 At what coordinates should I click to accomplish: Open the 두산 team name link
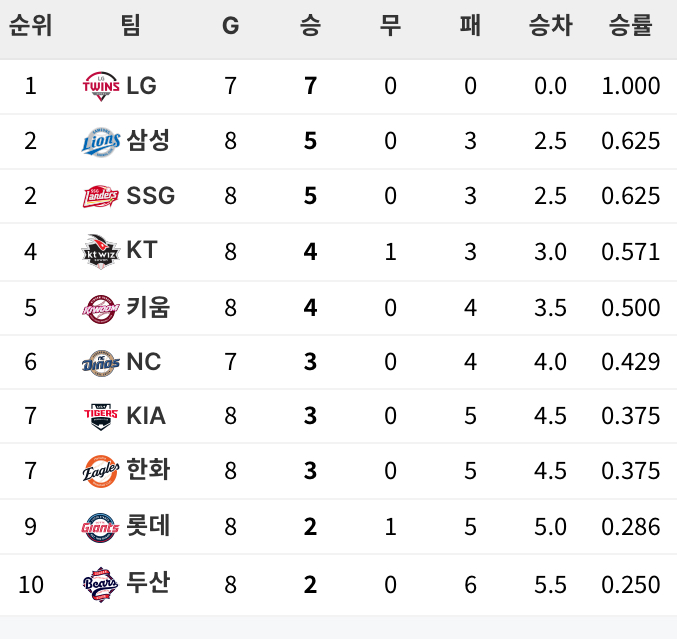[x=148, y=582]
